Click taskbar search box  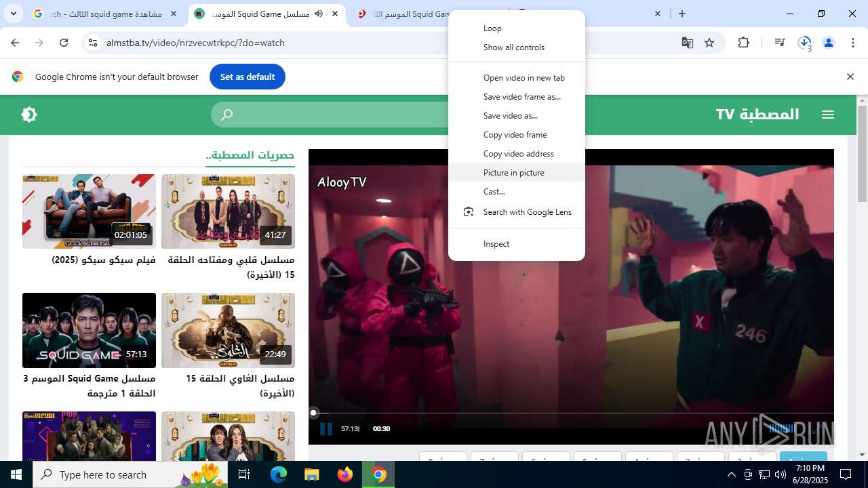click(x=130, y=474)
